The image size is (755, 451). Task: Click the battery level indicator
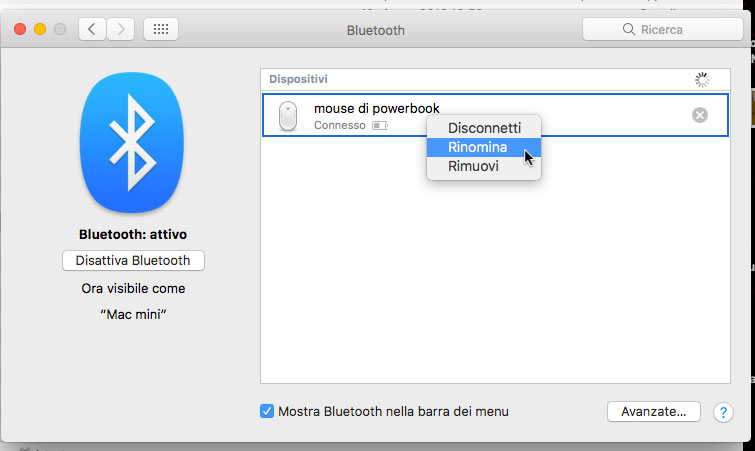(380, 126)
